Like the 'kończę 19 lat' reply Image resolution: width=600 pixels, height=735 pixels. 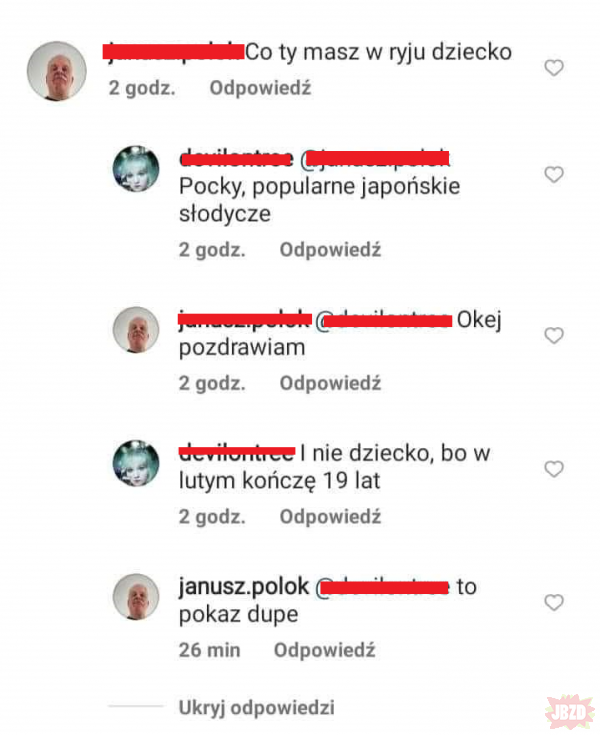coord(554,469)
